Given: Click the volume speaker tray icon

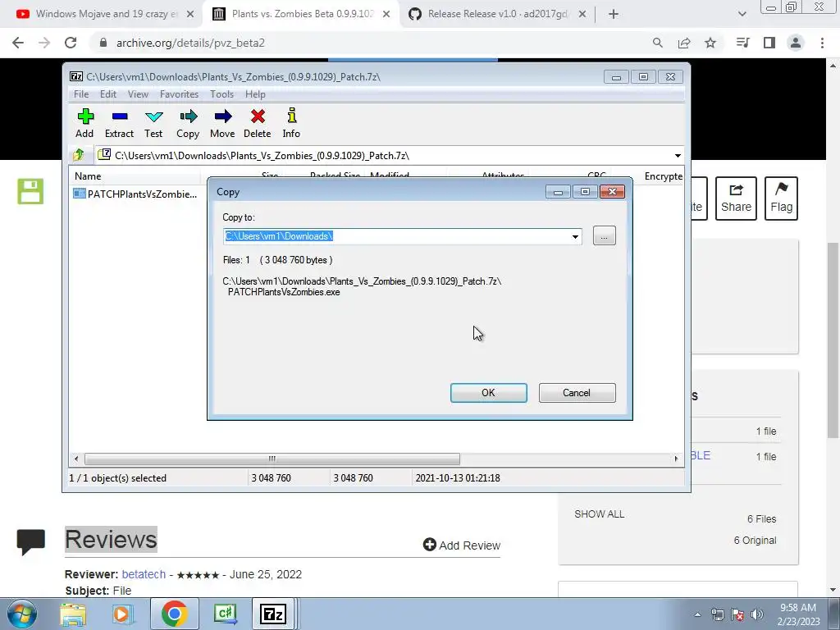Looking at the screenshot, I should click(757, 615).
